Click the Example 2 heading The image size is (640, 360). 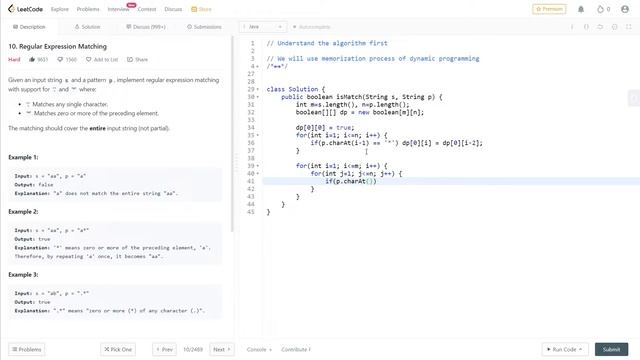pos(23,211)
